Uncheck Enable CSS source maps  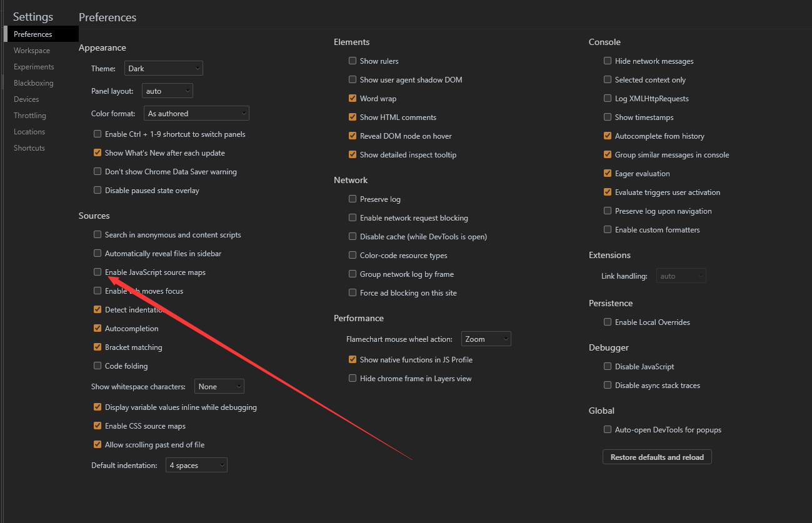pos(98,426)
